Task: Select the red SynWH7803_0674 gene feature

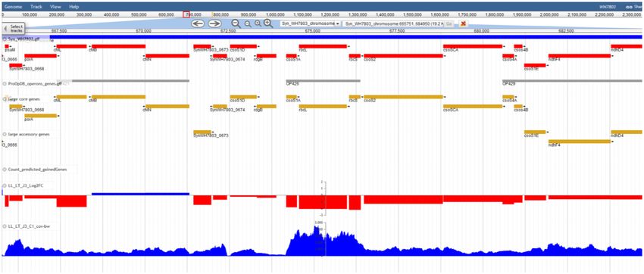Action: (x=220, y=56)
